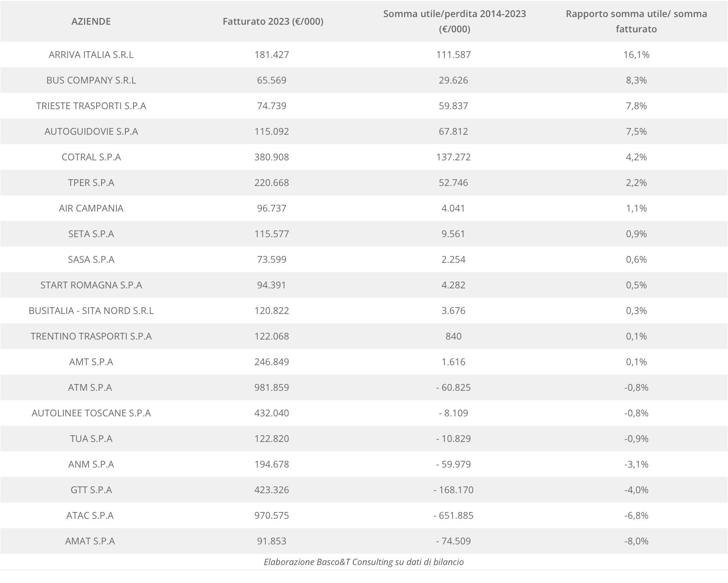This screenshot has height=583, width=728.
Task: Select TRIESTE TRASPORTI S.P.A cell
Action: pyautogui.click(x=91, y=106)
